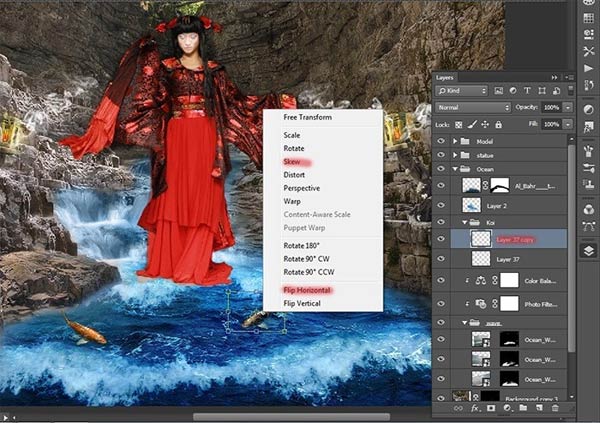Click the lock transparent pixels icon
Viewport: 600px width, 423px height.
pyautogui.click(x=458, y=125)
